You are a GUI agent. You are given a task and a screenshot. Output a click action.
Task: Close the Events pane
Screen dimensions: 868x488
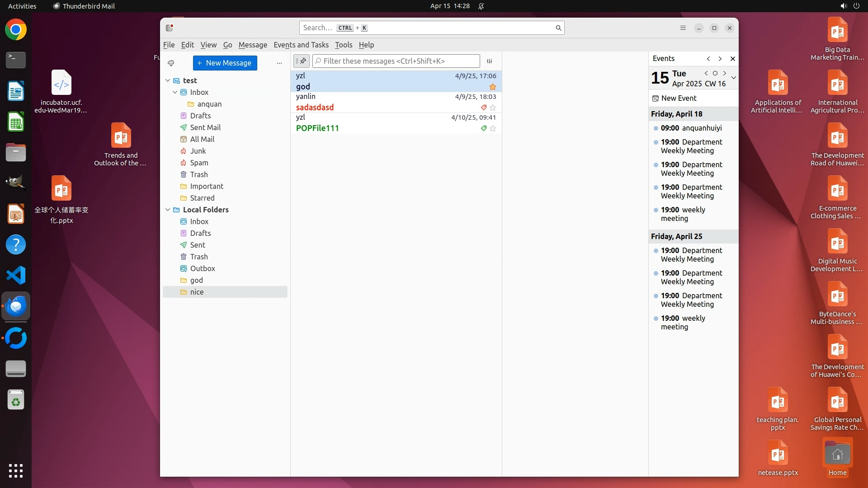pos(732,59)
